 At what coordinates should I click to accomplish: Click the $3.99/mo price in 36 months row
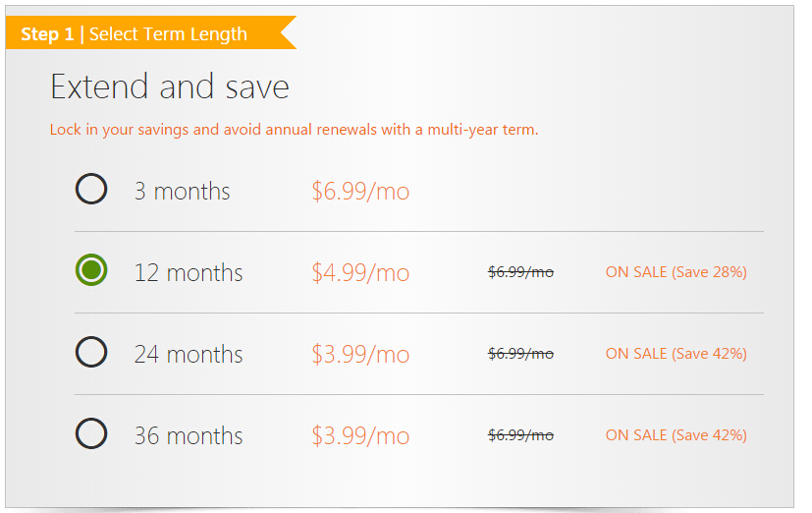[360, 435]
